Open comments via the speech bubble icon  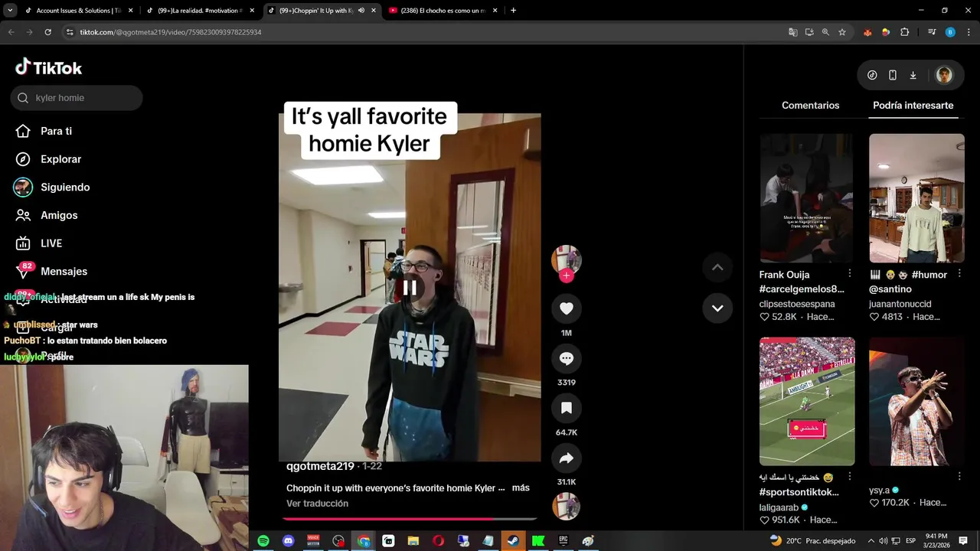(567, 358)
